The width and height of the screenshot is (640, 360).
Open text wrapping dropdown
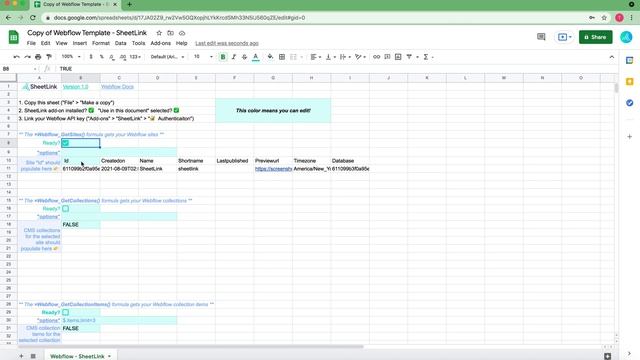pyautogui.click(x=345, y=57)
